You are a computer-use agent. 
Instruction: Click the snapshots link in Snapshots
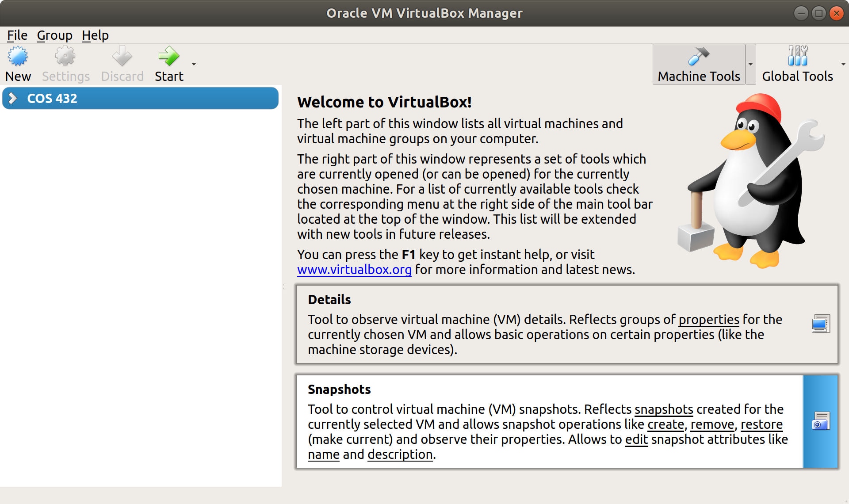664,409
